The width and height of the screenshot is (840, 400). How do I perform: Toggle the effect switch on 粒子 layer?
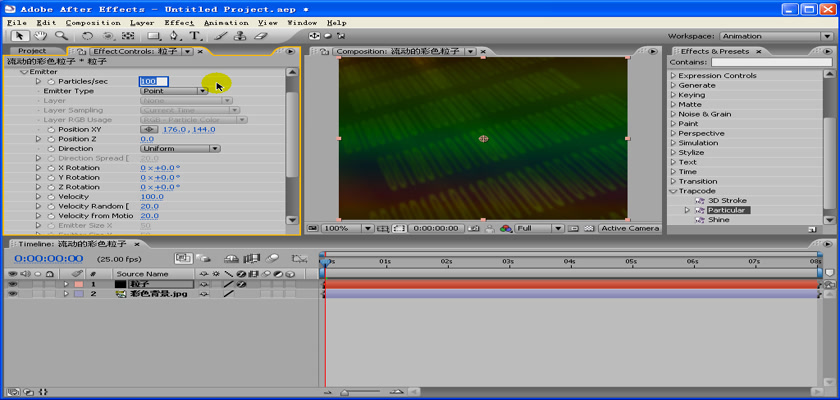pos(241,284)
